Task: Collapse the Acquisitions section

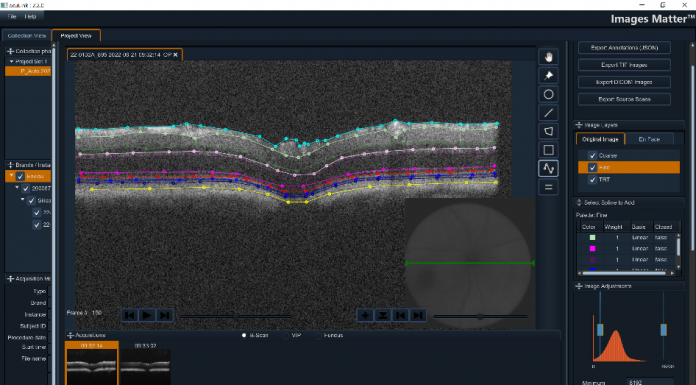Action: pos(70,335)
